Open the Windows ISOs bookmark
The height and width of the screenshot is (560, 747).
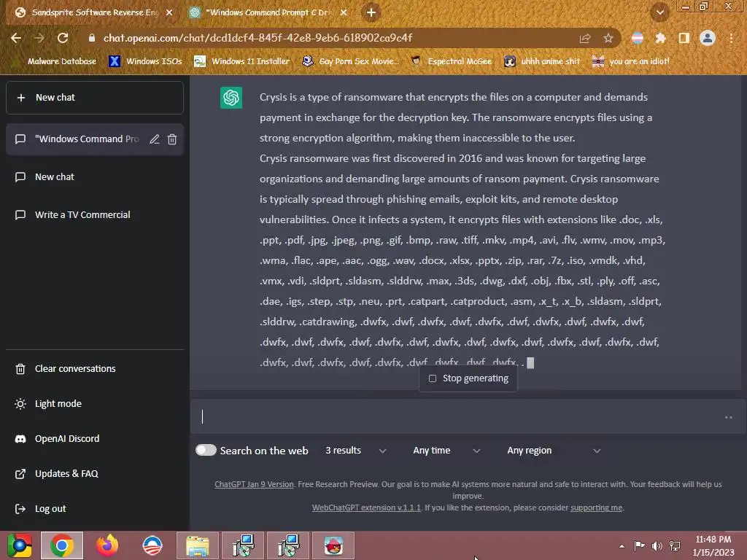click(145, 61)
